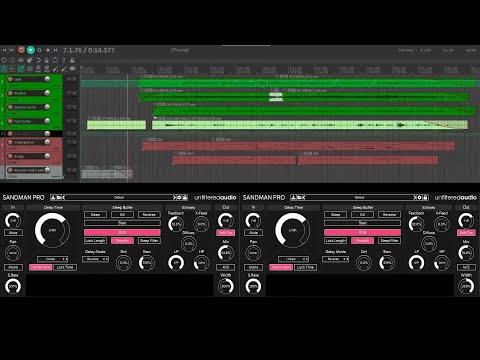480x360 pixels.
Task: Toggle record arm on Singing Bowl track
Action: (10, 142)
